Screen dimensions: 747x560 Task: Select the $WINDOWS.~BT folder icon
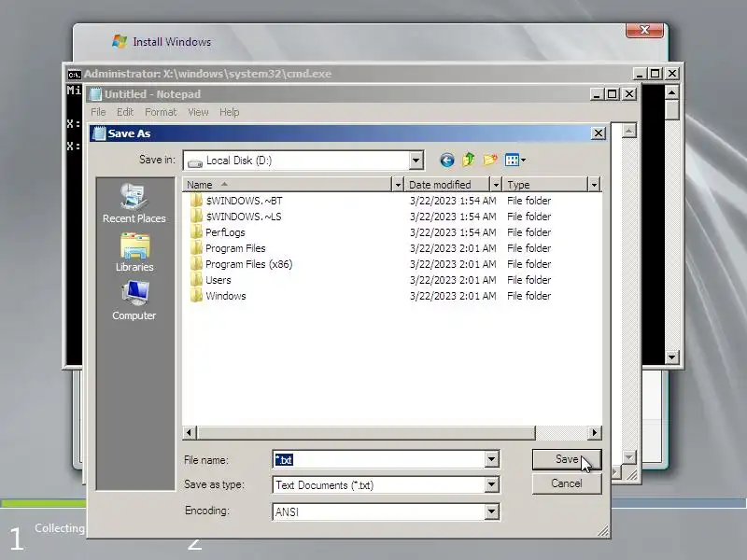[196, 201]
